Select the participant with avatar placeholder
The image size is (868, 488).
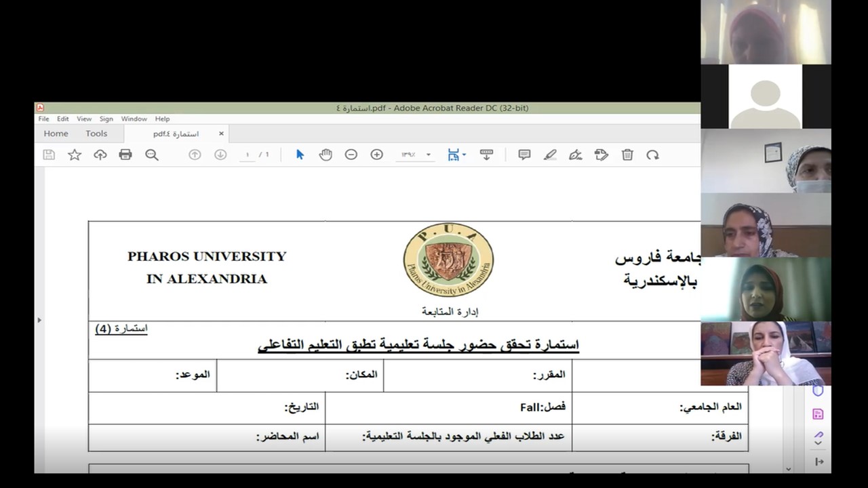766,96
